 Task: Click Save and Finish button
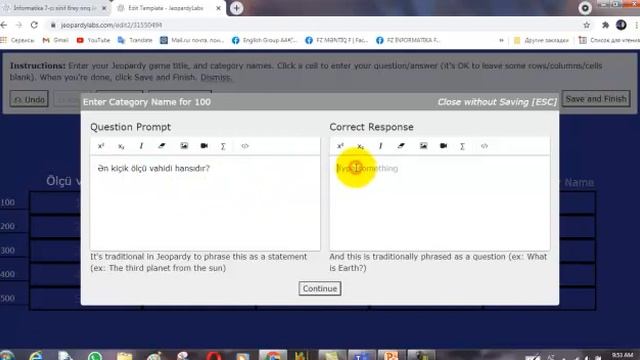pos(596,99)
